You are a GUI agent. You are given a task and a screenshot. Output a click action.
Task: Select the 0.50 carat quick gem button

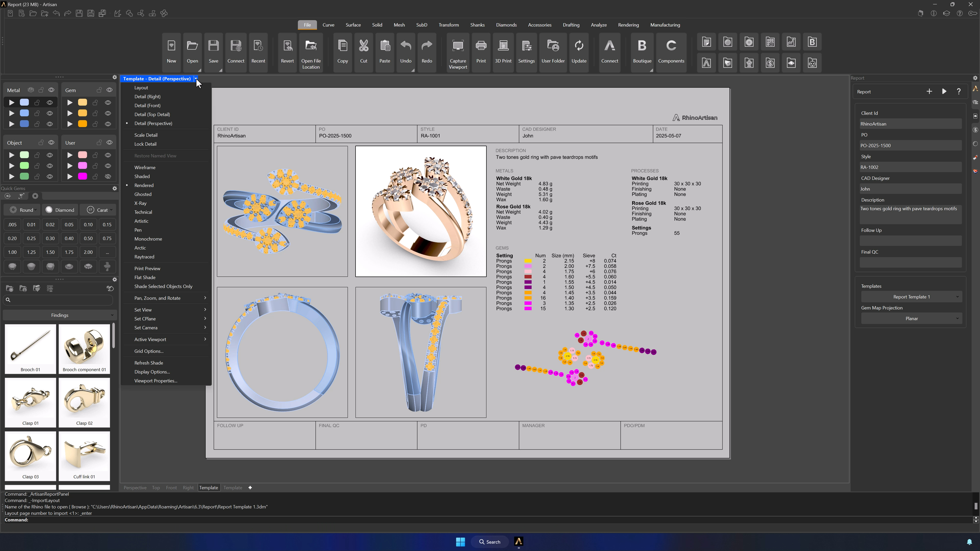[x=88, y=239]
